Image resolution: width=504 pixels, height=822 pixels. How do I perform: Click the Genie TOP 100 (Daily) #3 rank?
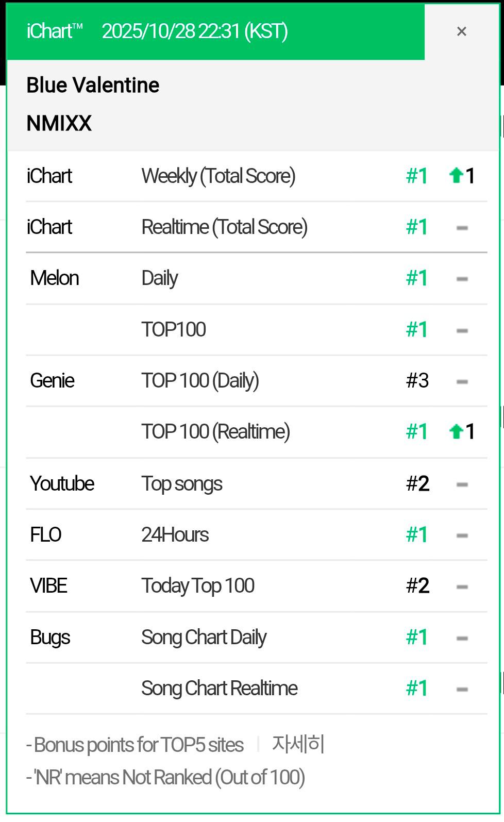(x=417, y=381)
